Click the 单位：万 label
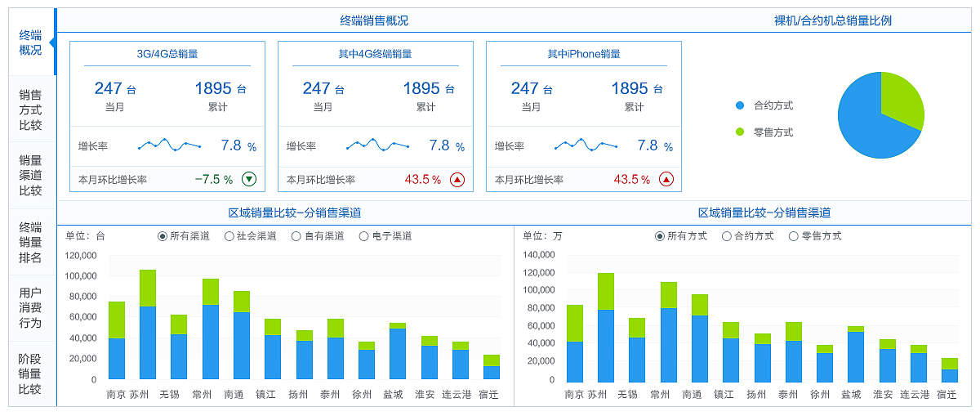This screenshot has width=980, height=416. coord(543,236)
